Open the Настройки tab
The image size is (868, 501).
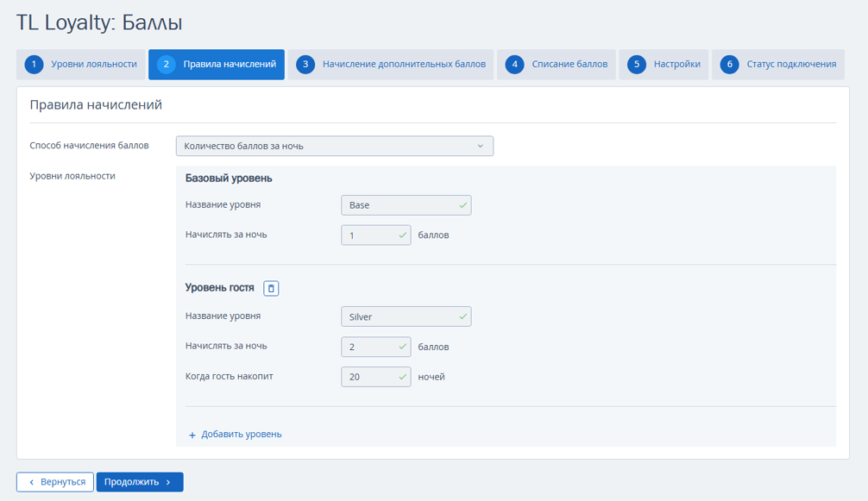click(x=664, y=64)
